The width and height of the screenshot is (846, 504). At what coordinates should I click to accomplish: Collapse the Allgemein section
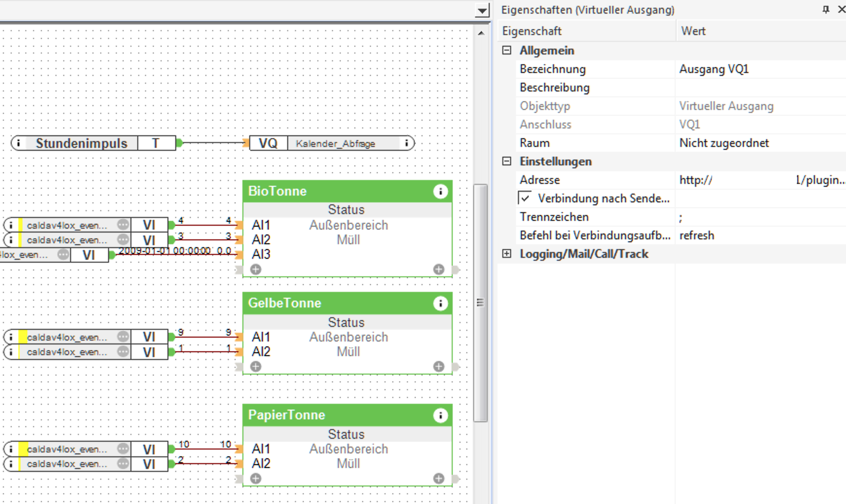pos(507,50)
